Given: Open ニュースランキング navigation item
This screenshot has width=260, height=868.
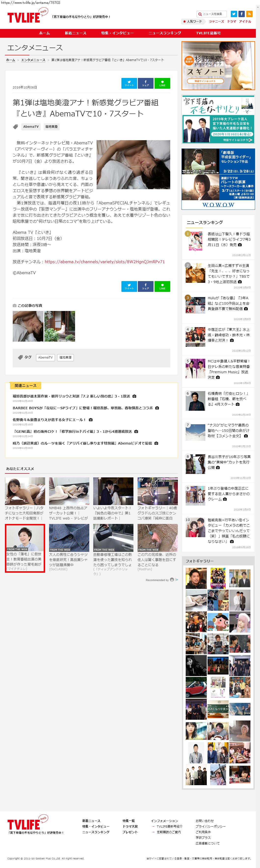Looking at the screenshot, I should (165, 33).
